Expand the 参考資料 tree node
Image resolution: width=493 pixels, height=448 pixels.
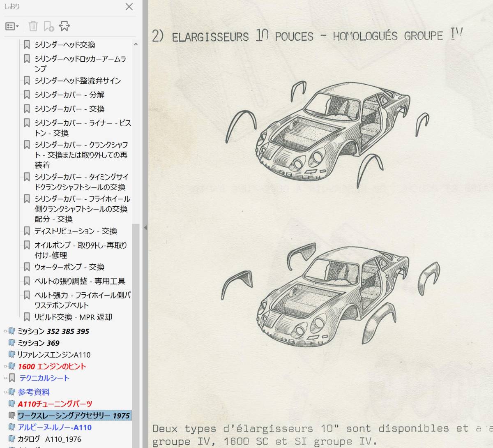(5, 392)
